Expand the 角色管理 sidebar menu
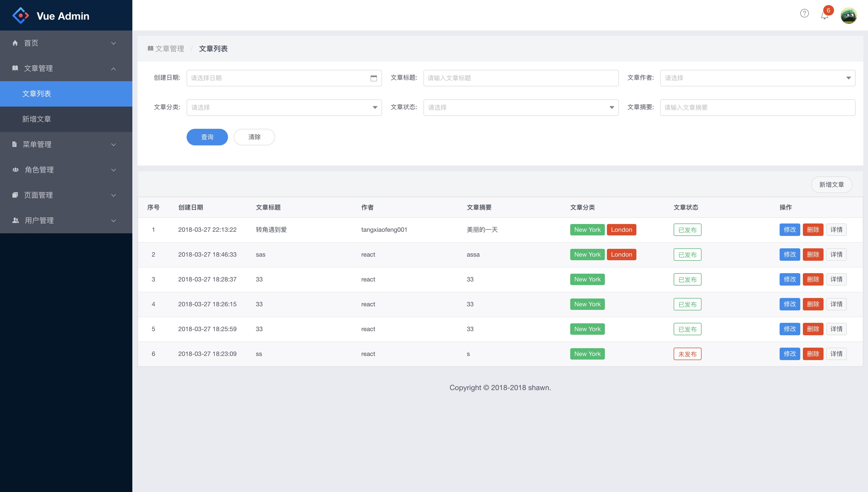The height and width of the screenshot is (492, 868). coord(66,170)
